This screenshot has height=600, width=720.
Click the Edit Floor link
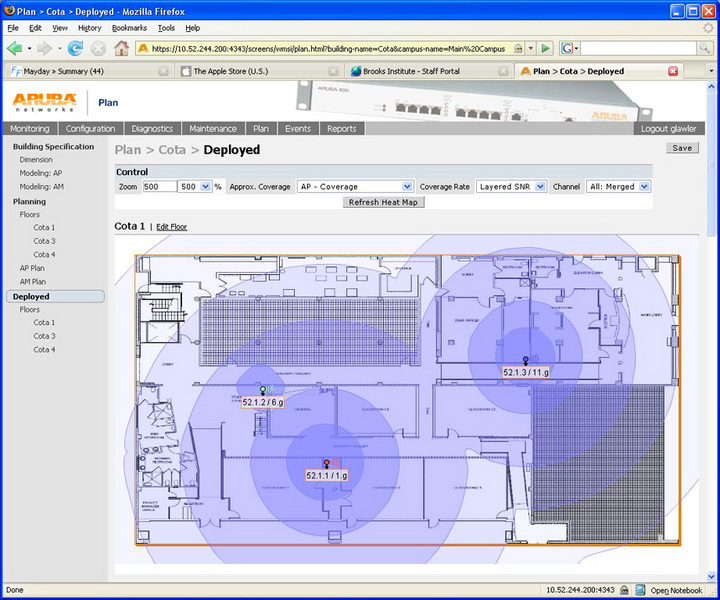click(172, 227)
